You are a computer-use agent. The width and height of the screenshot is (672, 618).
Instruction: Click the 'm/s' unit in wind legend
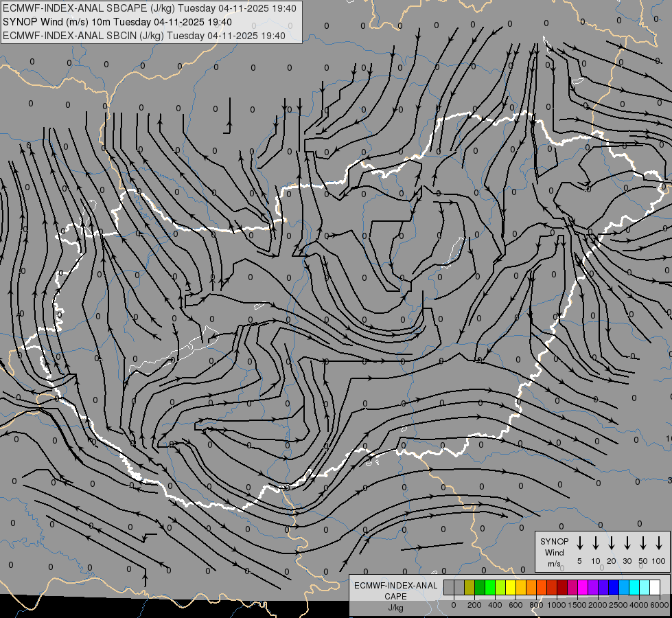pyautogui.click(x=554, y=564)
